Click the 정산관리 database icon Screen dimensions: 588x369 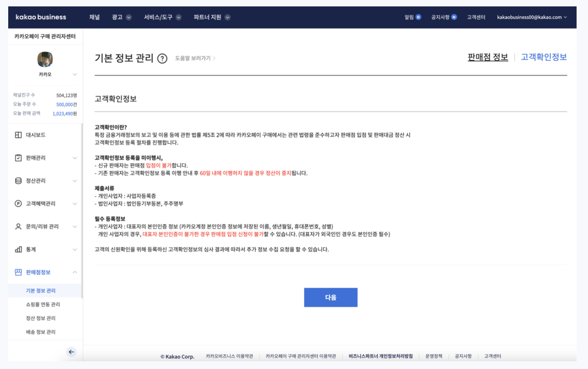click(18, 181)
